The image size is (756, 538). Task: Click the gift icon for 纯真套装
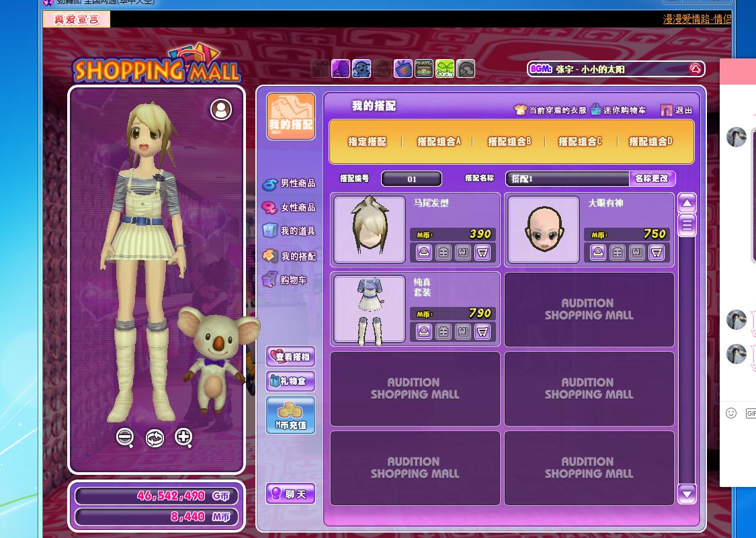tap(444, 331)
